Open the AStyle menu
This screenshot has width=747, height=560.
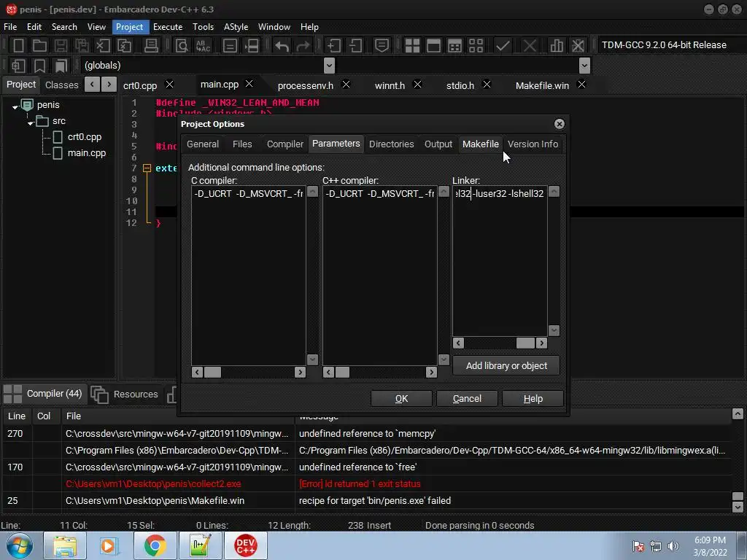click(x=236, y=27)
